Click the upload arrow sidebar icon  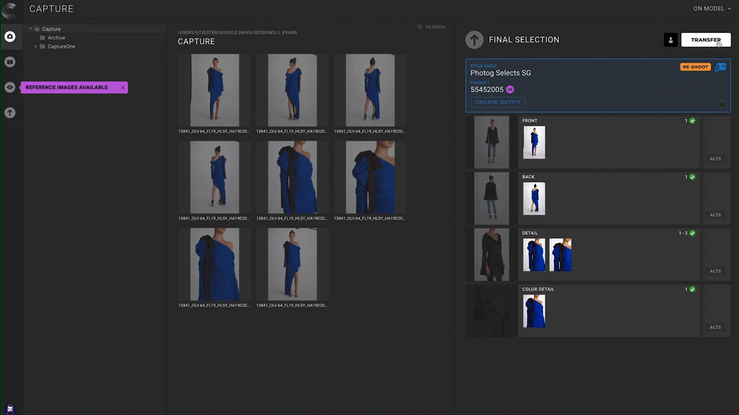click(10, 113)
